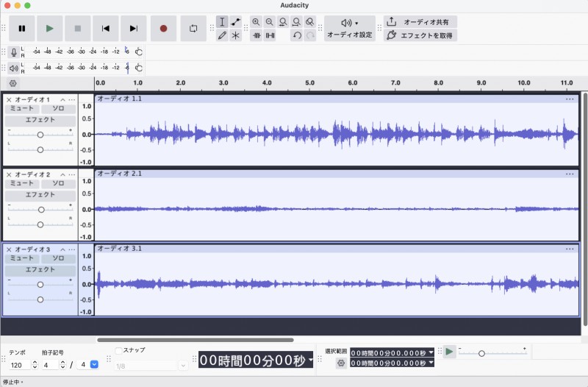This screenshot has width=588, height=387.
Task: Mute track オーディオ 3
Action: [22, 258]
